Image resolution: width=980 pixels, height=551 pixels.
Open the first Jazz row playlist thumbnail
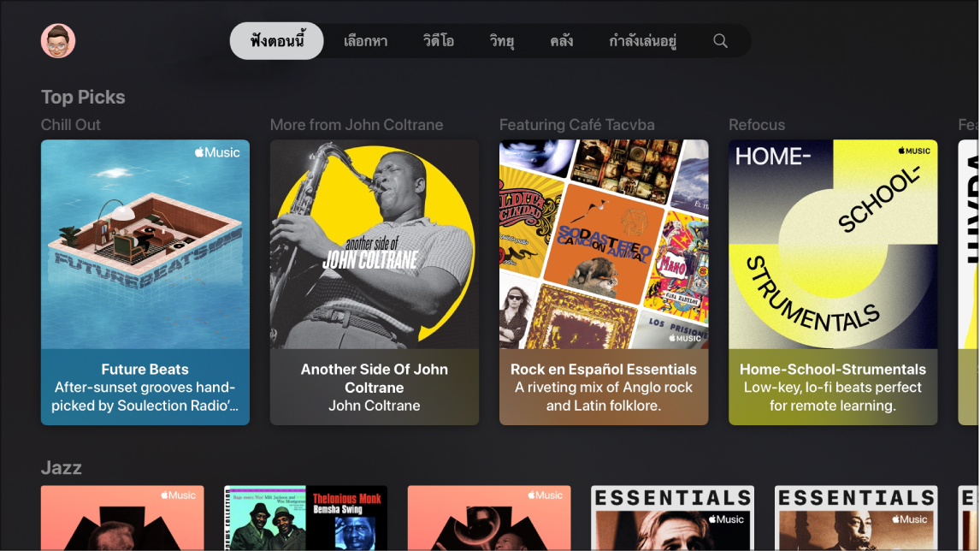[122, 518]
